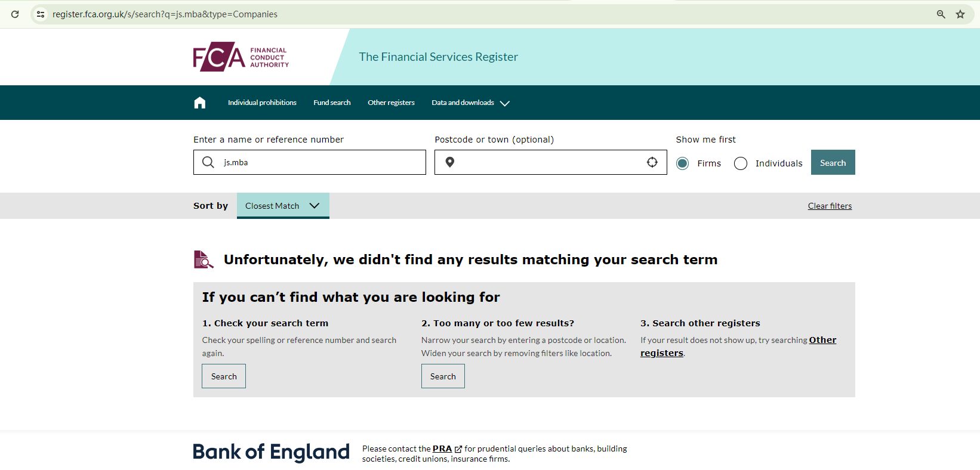This screenshot has width=980, height=470.
Task: Click the use-my-location crosshair icon
Action: coord(652,162)
